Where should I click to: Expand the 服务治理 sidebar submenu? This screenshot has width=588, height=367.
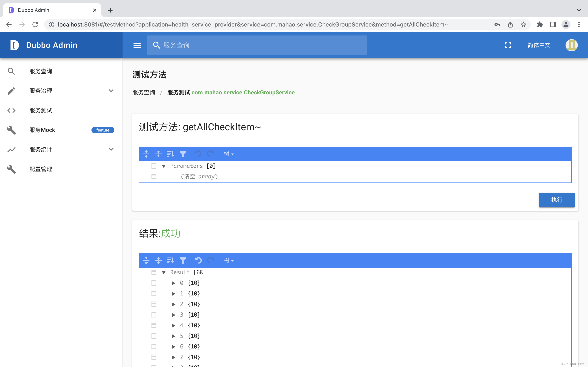(x=111, y=91)
